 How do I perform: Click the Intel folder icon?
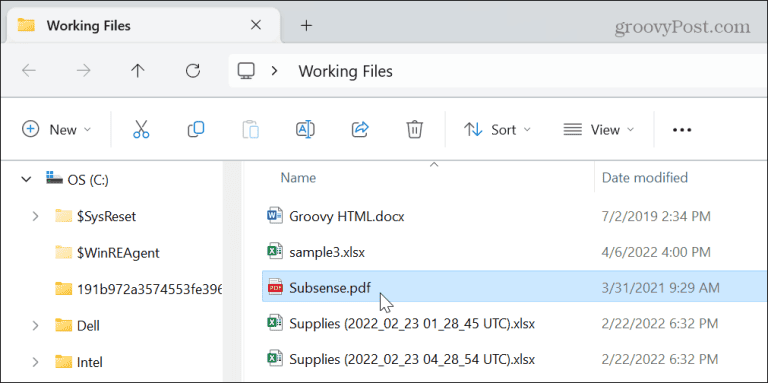point(64,361)
